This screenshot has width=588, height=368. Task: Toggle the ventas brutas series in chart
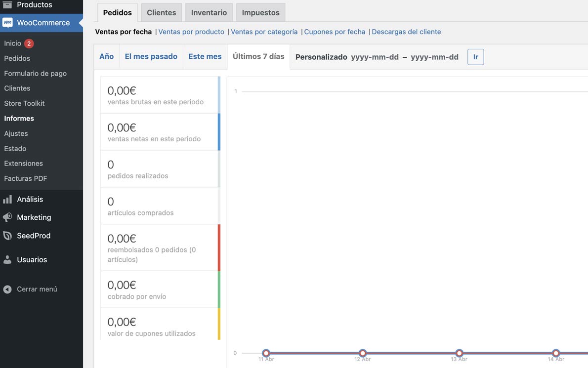(160, 95)
